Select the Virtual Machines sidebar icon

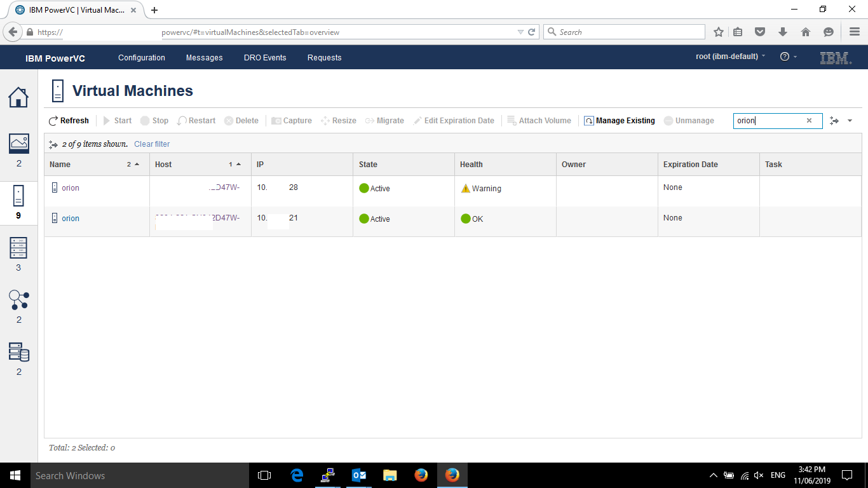point(18,196)
